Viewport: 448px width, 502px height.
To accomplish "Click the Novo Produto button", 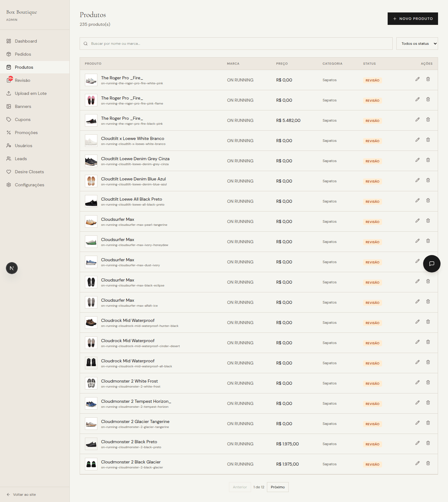I will click(413, 19).
